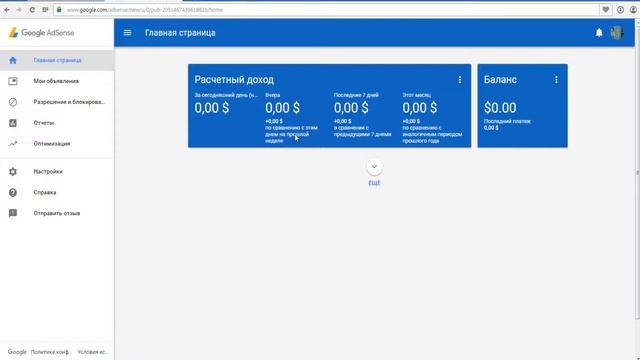Click the browser forward arrow
This screenshot has height=360, width=640.
19,10
